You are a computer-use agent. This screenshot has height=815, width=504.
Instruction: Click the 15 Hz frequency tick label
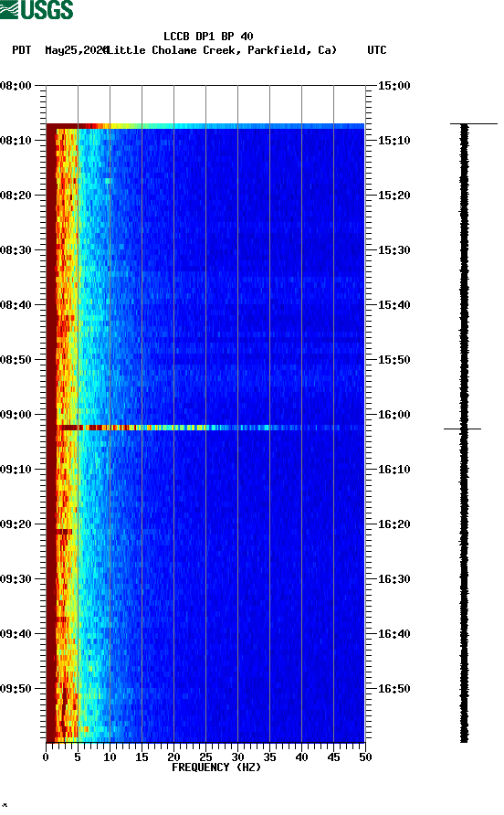(142, 757)
